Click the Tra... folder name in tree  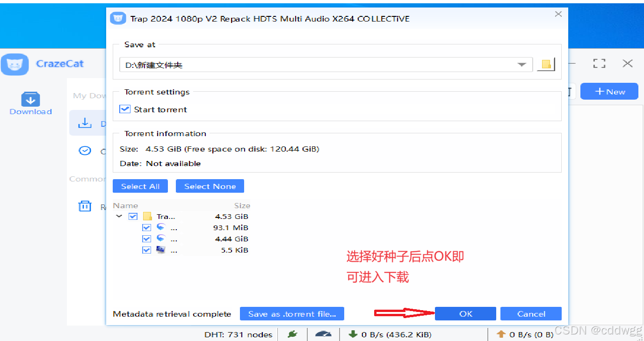[166, 217]
